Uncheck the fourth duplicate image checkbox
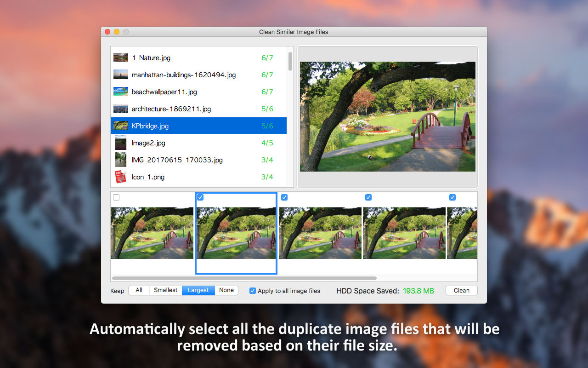 368,197
